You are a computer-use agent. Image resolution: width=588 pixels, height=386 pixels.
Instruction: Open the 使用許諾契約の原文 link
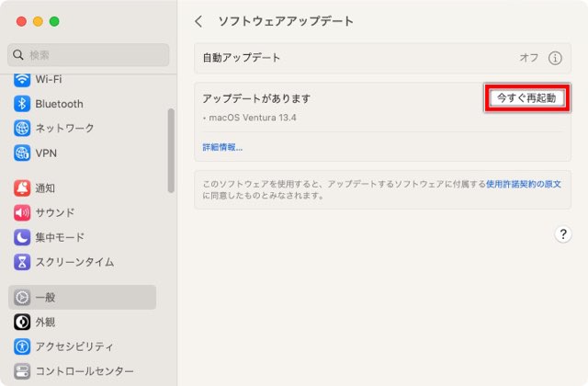pos(524,184)
